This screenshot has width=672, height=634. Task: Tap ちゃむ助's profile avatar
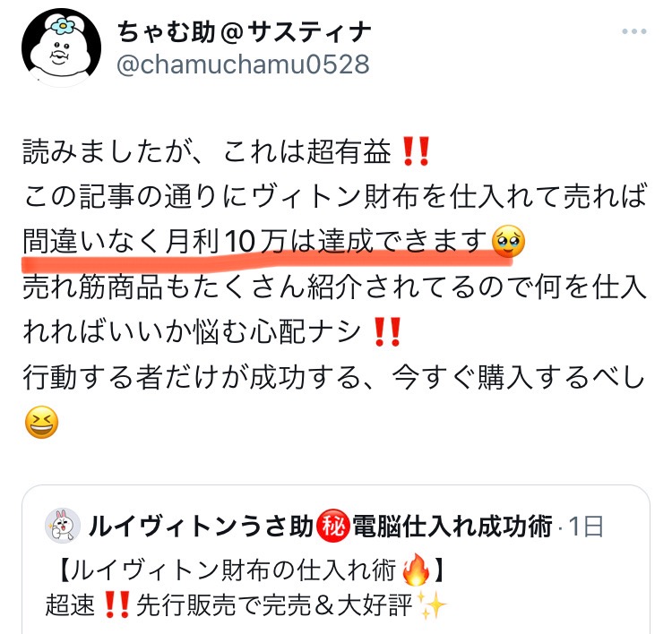[61, 47]
